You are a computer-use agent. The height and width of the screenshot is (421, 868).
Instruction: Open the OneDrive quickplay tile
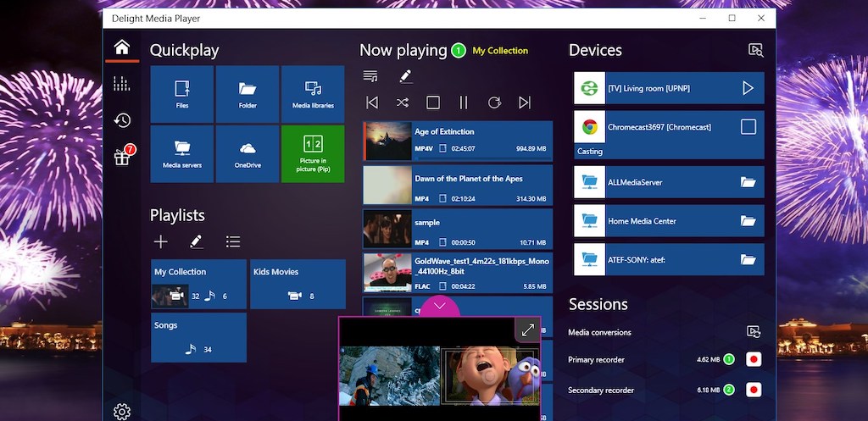click(248, 153)
